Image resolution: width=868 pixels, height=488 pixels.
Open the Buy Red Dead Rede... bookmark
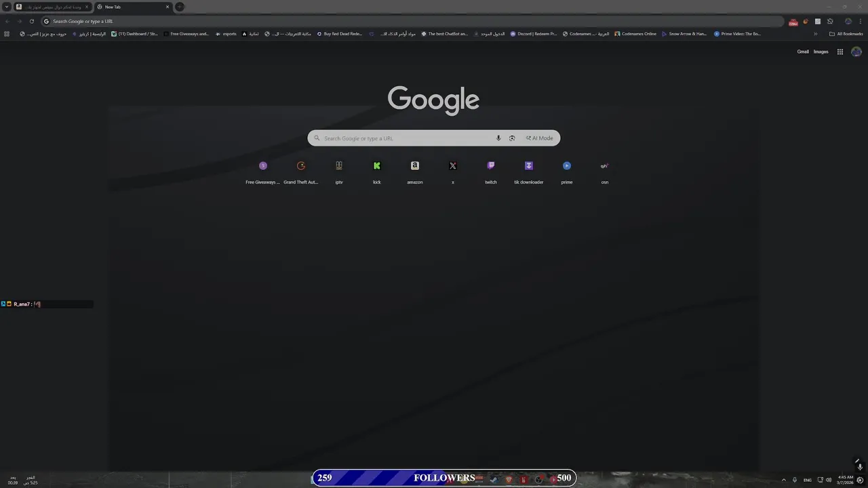coord(340,34)
